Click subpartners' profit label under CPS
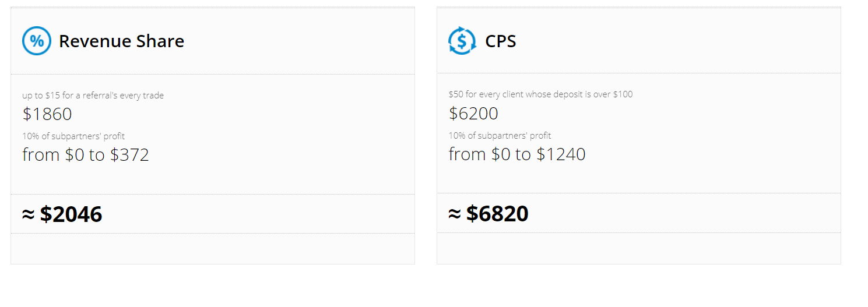868x307 pixels. tap(500, 136)
